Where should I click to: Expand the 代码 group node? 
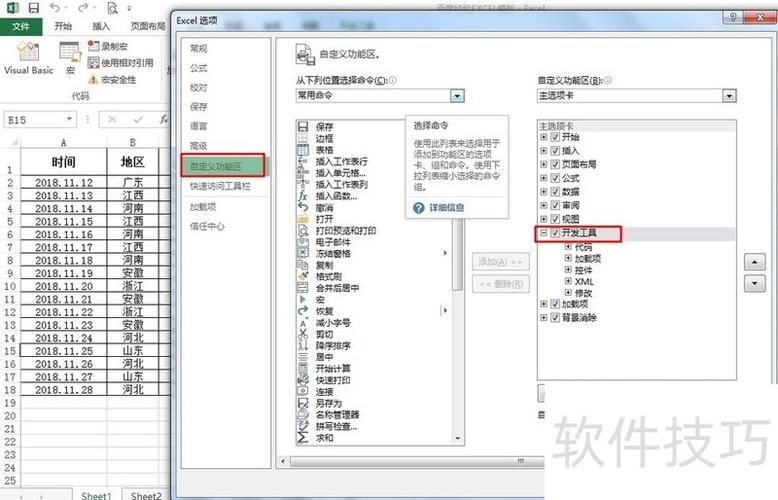coord(568,246)
